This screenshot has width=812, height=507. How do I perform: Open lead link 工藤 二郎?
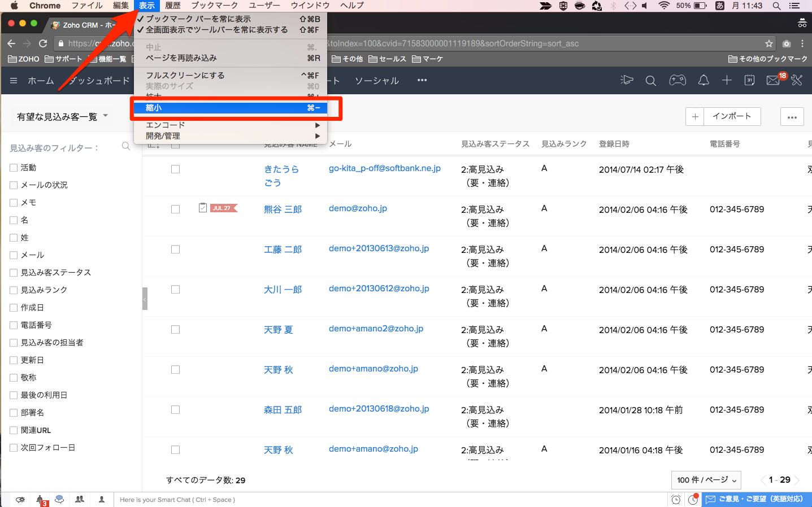point(283,250)
